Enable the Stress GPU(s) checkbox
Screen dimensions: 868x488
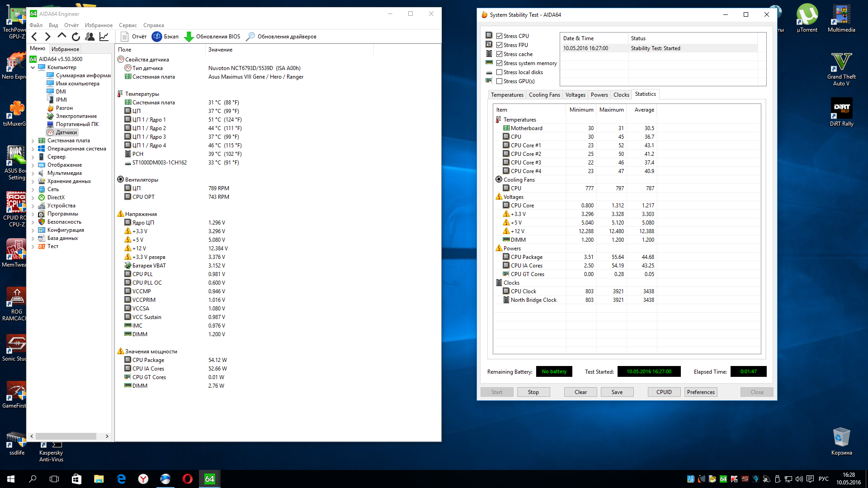[x=500, y=81]
